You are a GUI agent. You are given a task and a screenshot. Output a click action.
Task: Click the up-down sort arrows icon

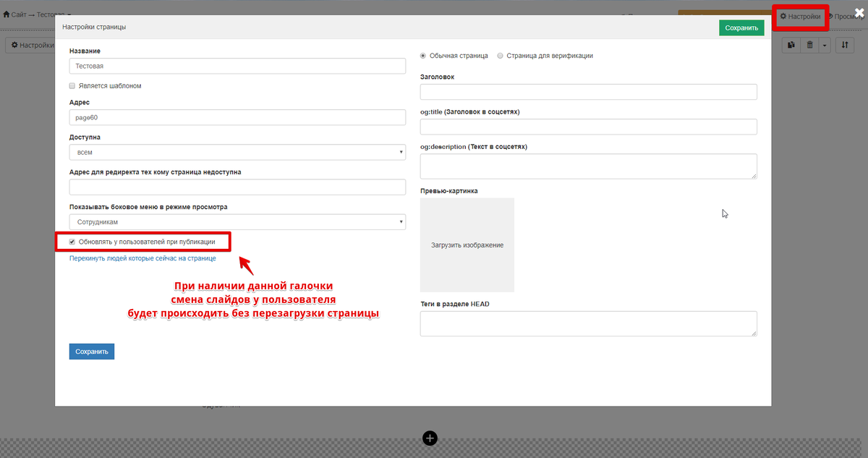click(x=845, y=46)
